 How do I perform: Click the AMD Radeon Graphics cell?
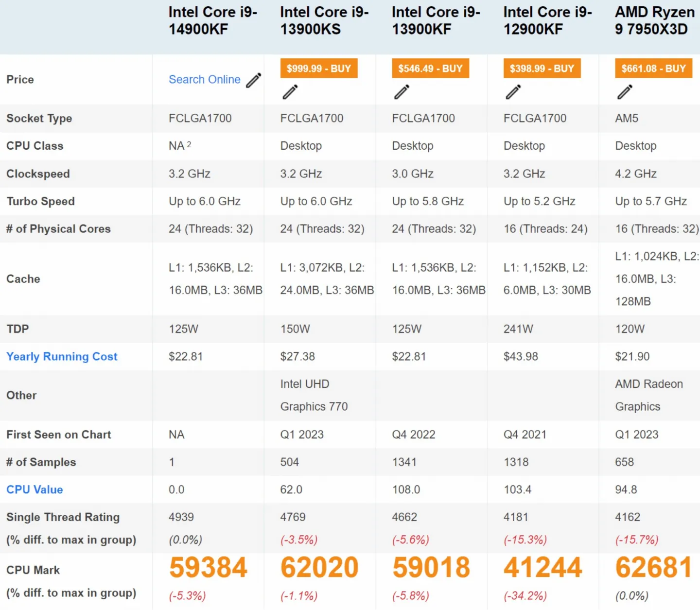click(x=649, y=395)
